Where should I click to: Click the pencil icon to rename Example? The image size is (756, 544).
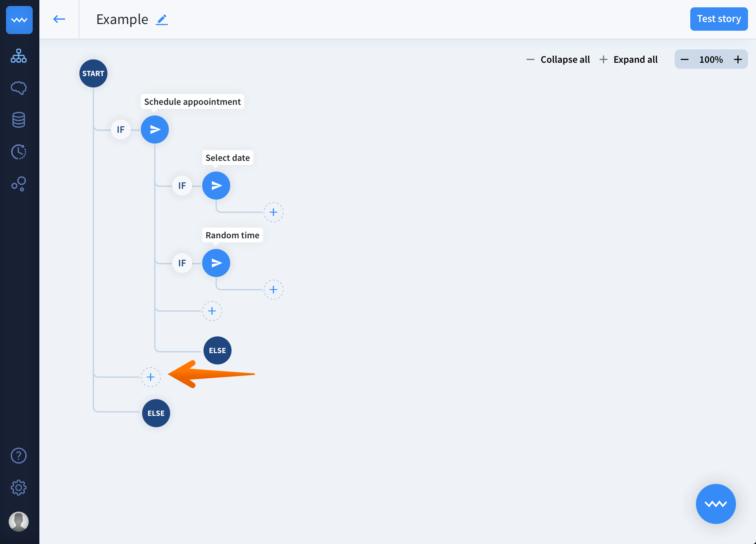(162, 20)
